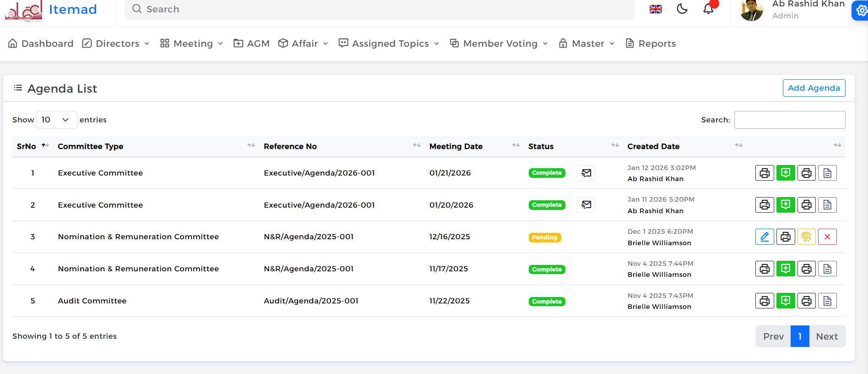Click the blue settings gear icon
Screen dimensions: 868x374
pos(861,11)
